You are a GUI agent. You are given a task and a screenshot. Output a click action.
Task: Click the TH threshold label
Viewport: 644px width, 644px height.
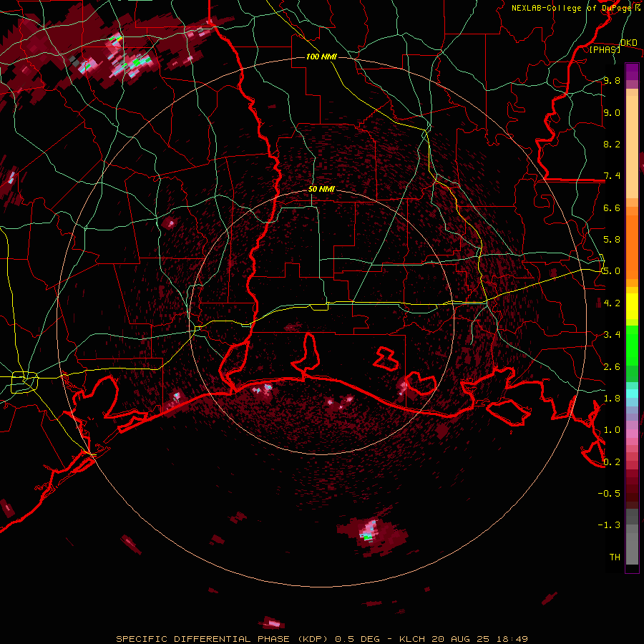(615, 557)
